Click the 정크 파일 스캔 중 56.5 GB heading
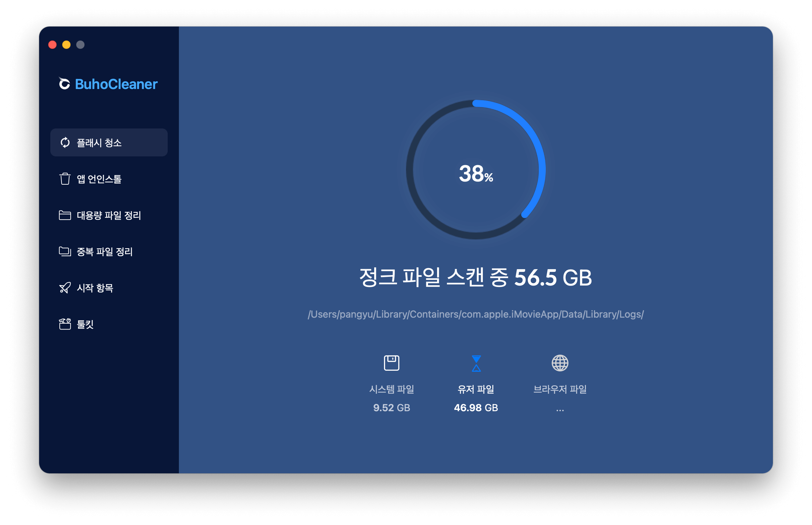This screenshot has width=812, height=525. tap(476, 278)
